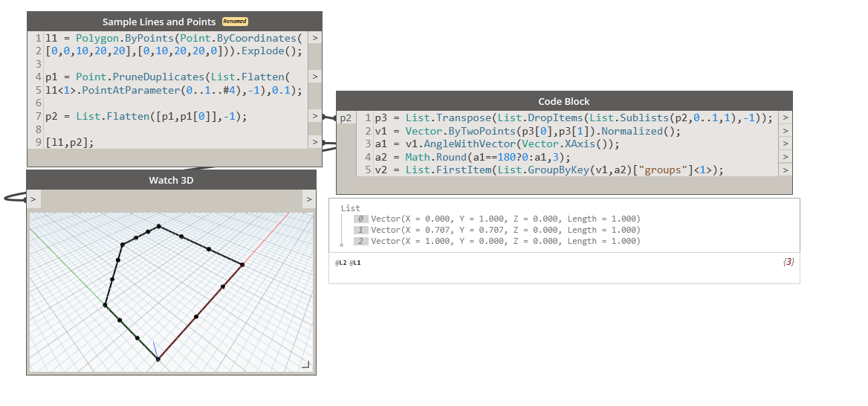Click output port of [l1,p2] line
This screenshot has height=406, width=868.
click(x=314, y=142)
